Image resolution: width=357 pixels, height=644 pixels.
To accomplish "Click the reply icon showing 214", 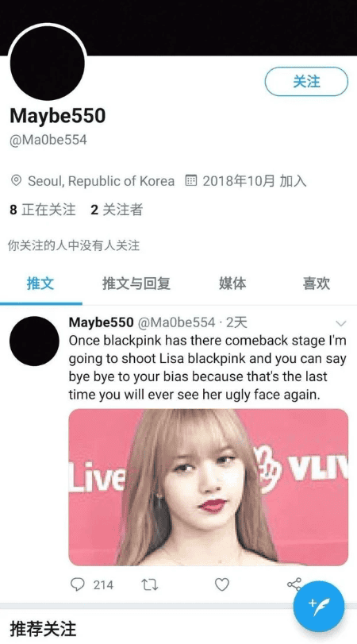I will pyautogui.click(x=78, y=584).
